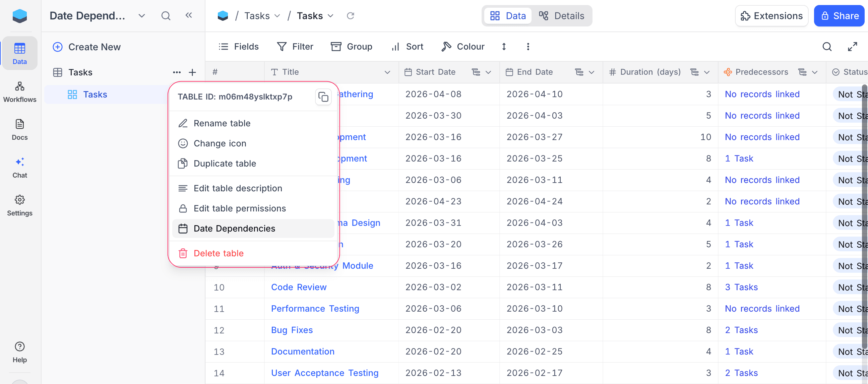868x384 pixels.
Task: Copy the Table ID
Action: tap(323, 97)
